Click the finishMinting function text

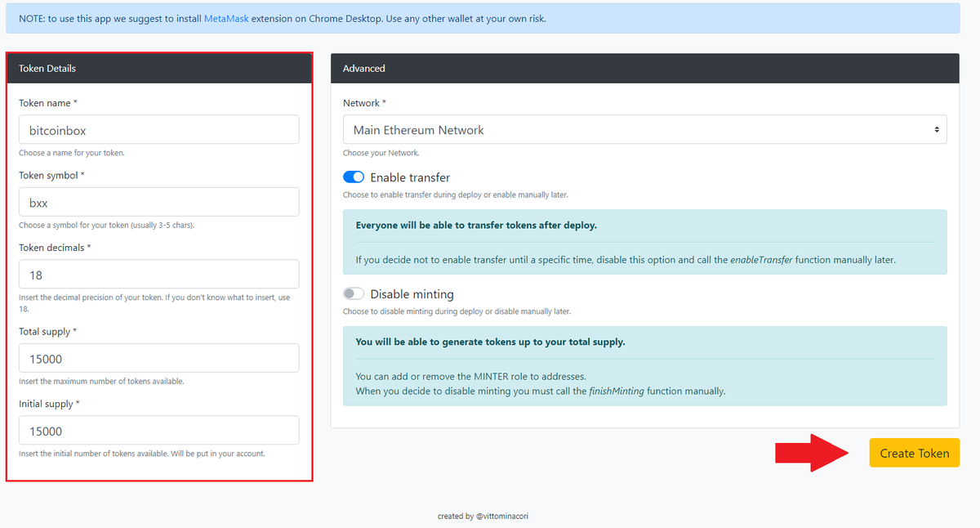[617, 392]
